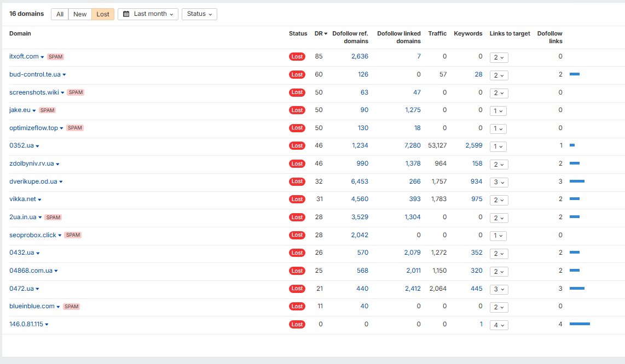
Task: Expand the caret next to 0472.ua
Action: 37,289
